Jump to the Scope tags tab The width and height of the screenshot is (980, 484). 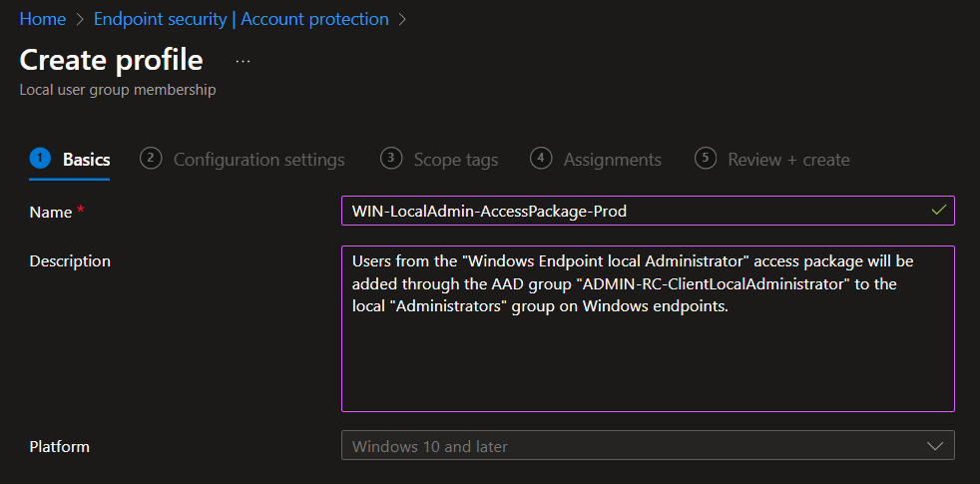pyautogui.click(x=455, y=160)
